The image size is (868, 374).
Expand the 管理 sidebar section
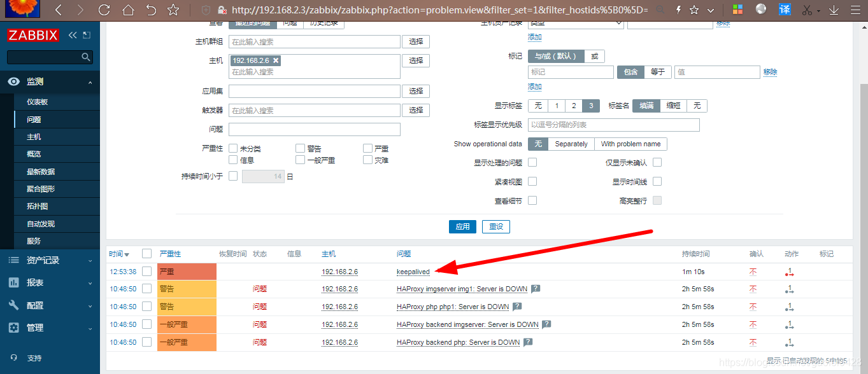click(x=50, y=328)
